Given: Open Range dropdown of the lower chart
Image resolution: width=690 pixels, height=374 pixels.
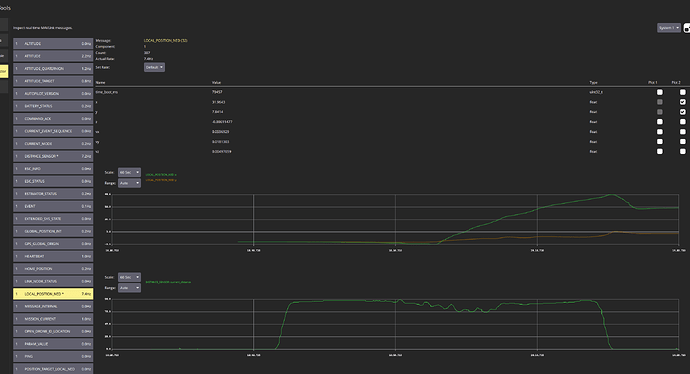Looking at the screenshot, I should click(129, 288).
